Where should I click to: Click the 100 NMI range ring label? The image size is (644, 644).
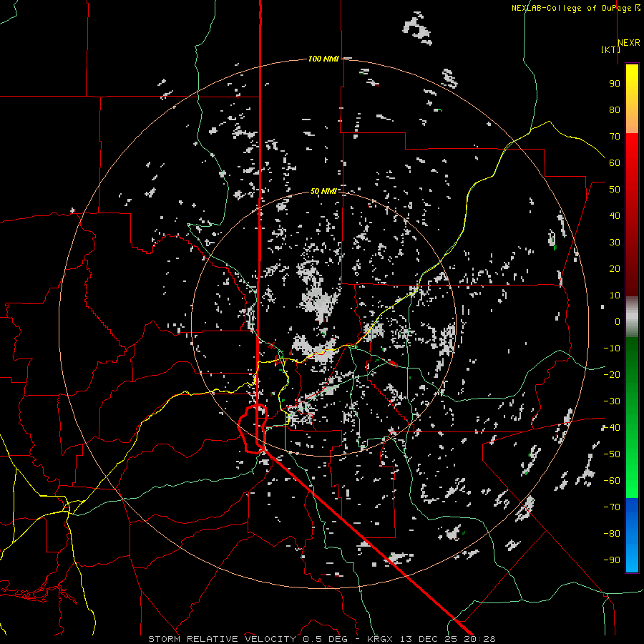323,59
